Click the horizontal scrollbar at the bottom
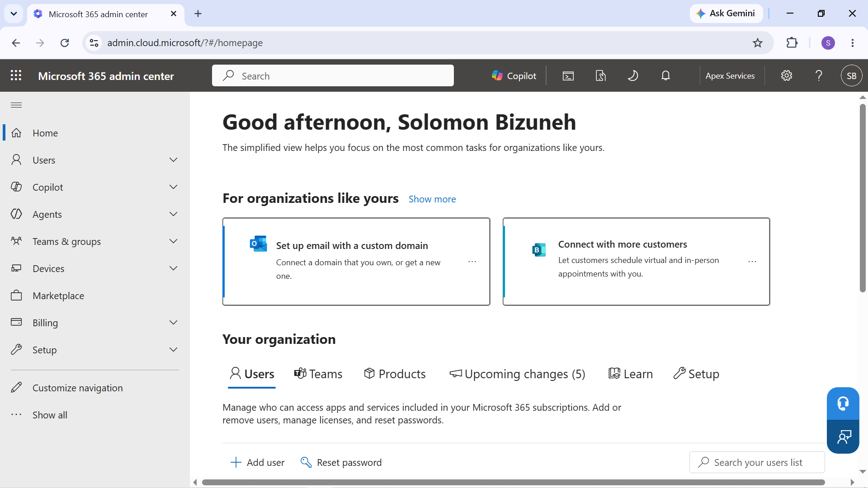The width and height of the screenshot is (868, 488). tap(513, 482)
